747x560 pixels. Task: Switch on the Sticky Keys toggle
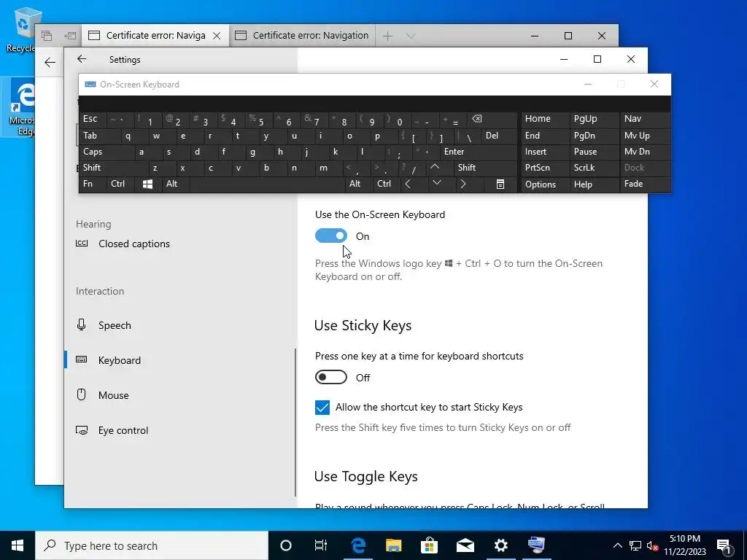pyautogui.click(x=331, y=377)
